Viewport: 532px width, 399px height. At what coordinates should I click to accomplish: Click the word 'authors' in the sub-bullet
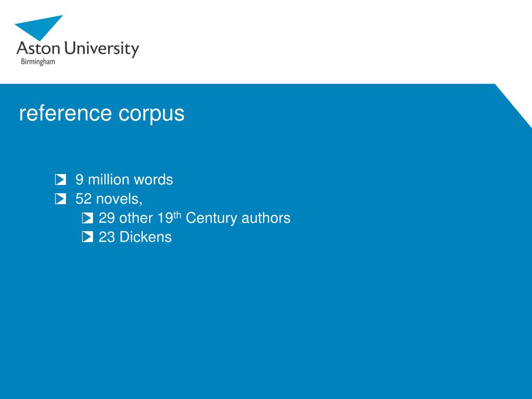[x=266, y=218]
